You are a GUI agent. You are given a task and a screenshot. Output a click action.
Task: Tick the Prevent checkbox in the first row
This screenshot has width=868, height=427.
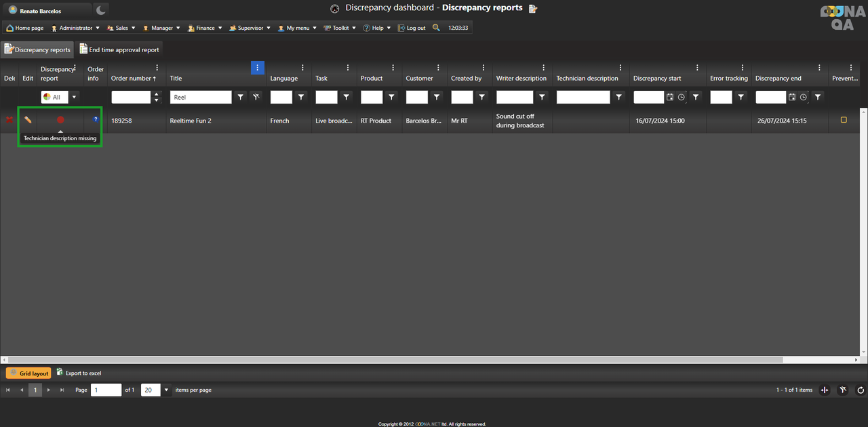(x=844, y=120)
